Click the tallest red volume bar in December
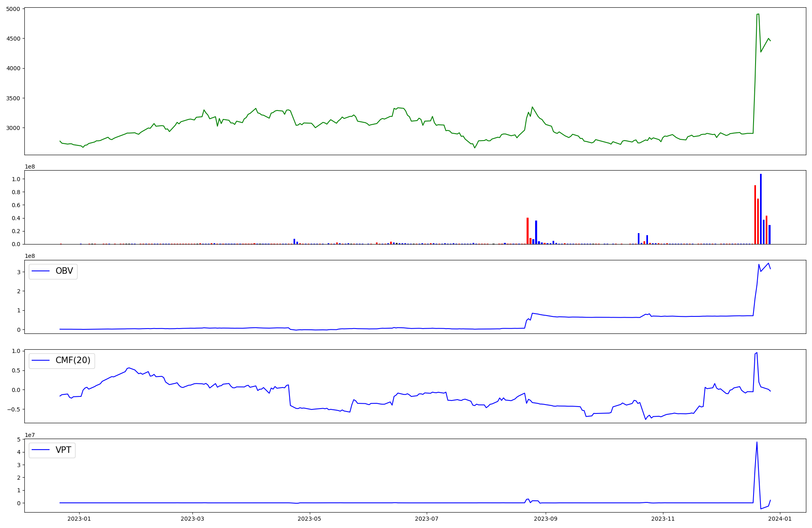Viewport: 812px width, 528px height. pyautogui.click(x=755, y=215)
